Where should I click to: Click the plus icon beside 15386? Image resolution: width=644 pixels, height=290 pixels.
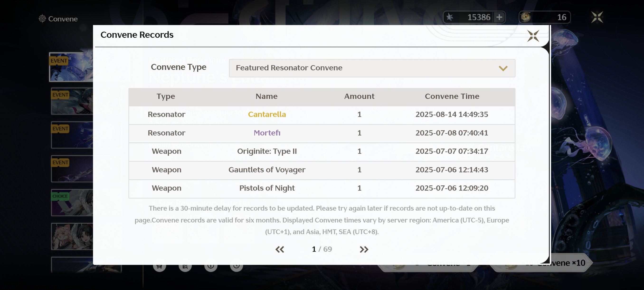pos(499,17)
